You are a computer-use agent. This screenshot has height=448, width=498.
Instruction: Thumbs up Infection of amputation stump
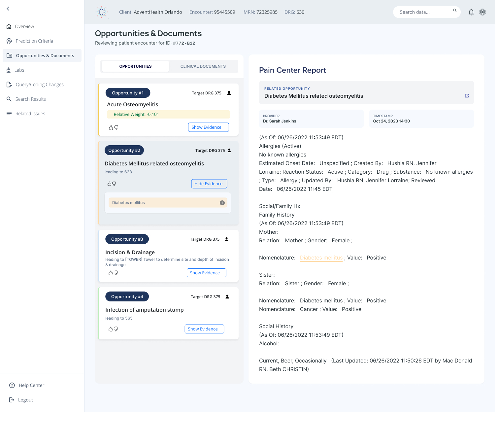click(111, 329)
